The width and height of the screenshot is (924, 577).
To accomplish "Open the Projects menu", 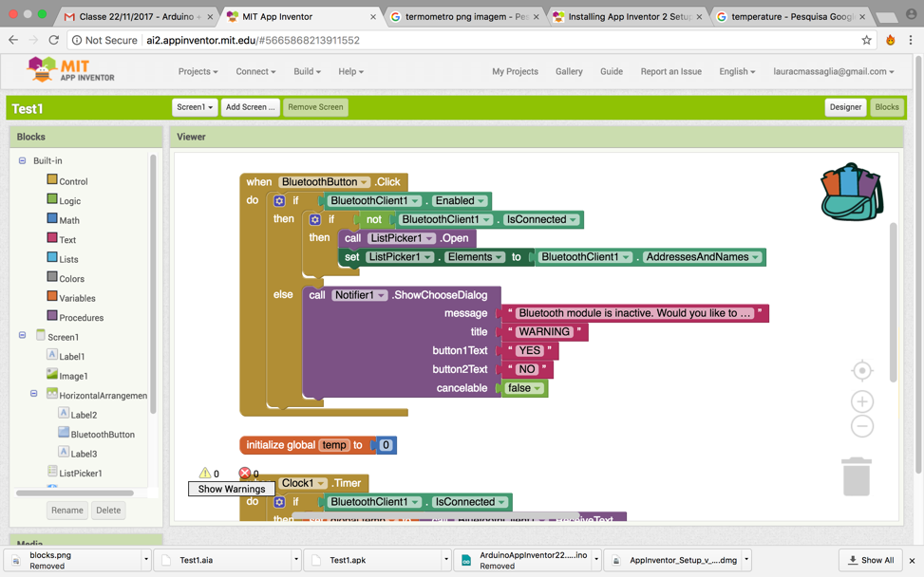I will pyautogui.click(x=198, y=71).
